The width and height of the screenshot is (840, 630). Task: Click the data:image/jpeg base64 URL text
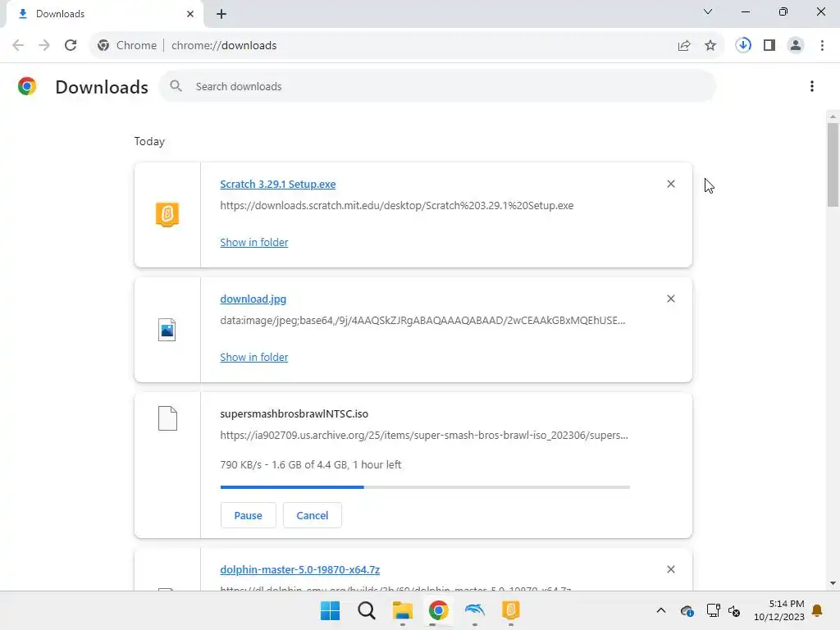point(422,321)
